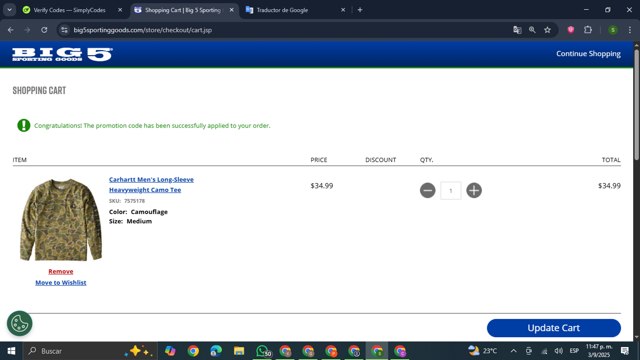Viewport: 640px width, 360px height.
Task: Click the address bar URL
Action: (x=142, y=30)
